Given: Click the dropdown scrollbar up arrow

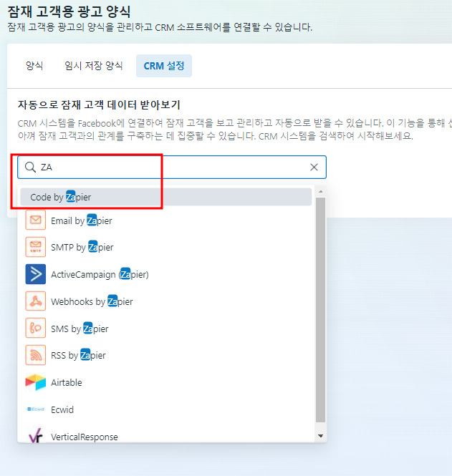Looking at the screenshot, I should click(320, 191).
